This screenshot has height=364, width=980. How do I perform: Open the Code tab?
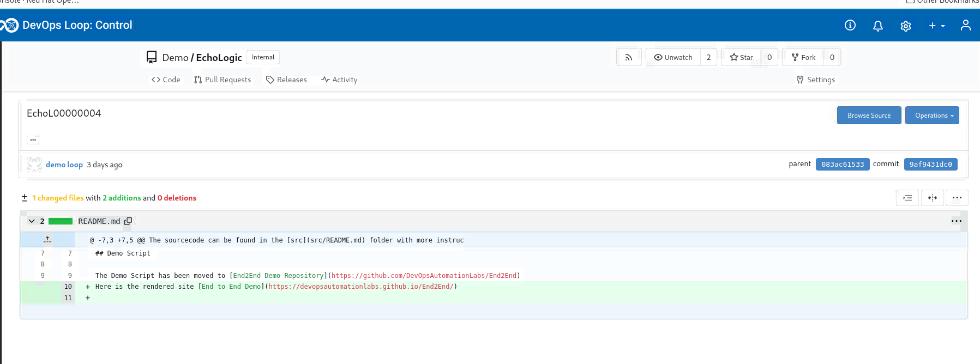[x=166, y=80]
